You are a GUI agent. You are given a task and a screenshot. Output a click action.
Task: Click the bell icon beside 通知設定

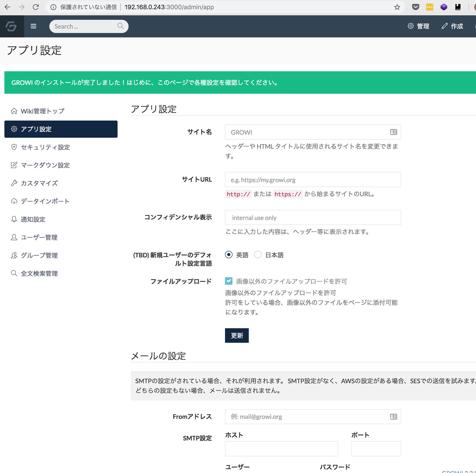[14, 219]
